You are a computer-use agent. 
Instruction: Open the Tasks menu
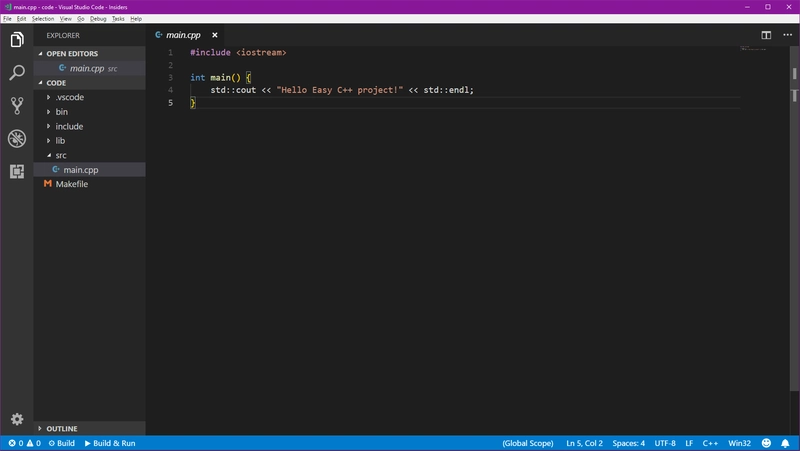(x=118, y=19)
